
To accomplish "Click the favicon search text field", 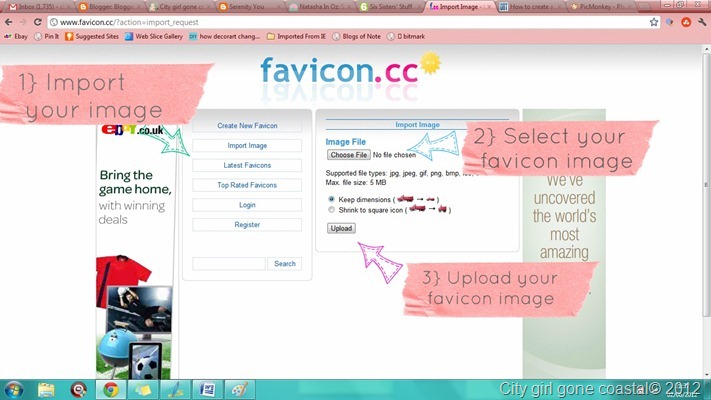I will tap(229, 263).
